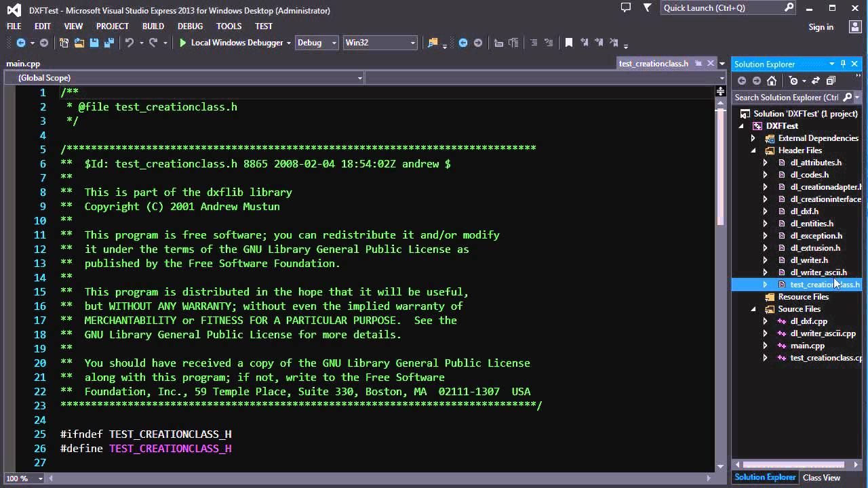
Task: Collapse the Header Files folder
Action: 753,150
